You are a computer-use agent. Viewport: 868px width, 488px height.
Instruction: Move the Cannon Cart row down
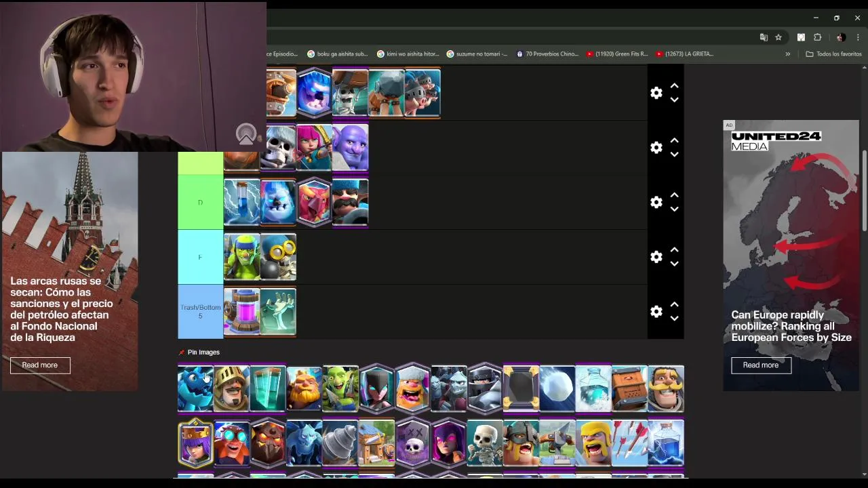674,100
